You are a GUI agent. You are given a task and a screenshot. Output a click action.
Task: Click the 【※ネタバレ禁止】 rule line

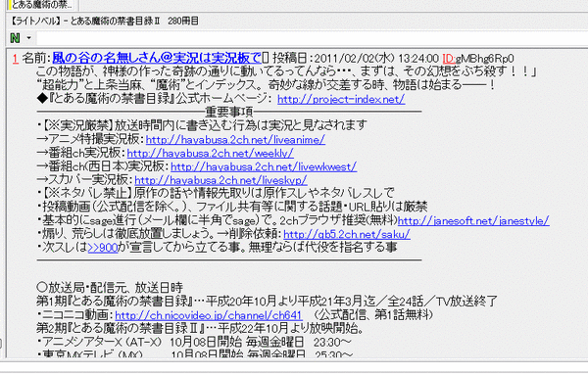(216, 194)
